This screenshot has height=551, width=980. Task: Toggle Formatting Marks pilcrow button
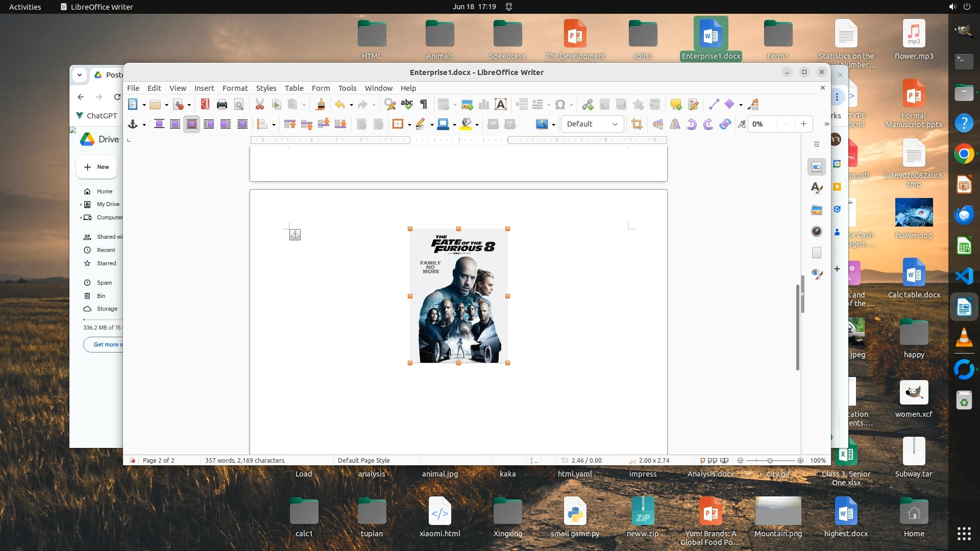pyautogui.click(x=424, y=105)
